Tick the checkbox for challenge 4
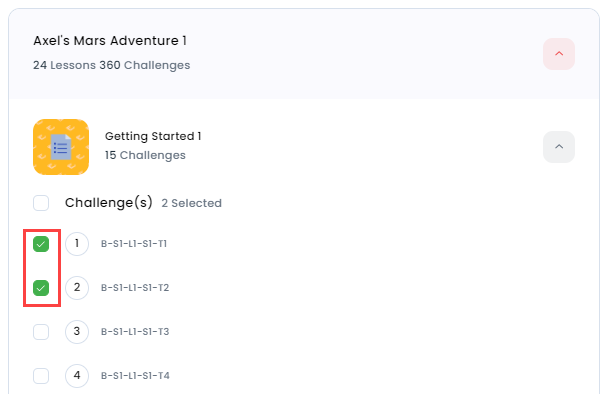Image resolution: width=608 pixels, height=394 pixels. coord(41,376)
